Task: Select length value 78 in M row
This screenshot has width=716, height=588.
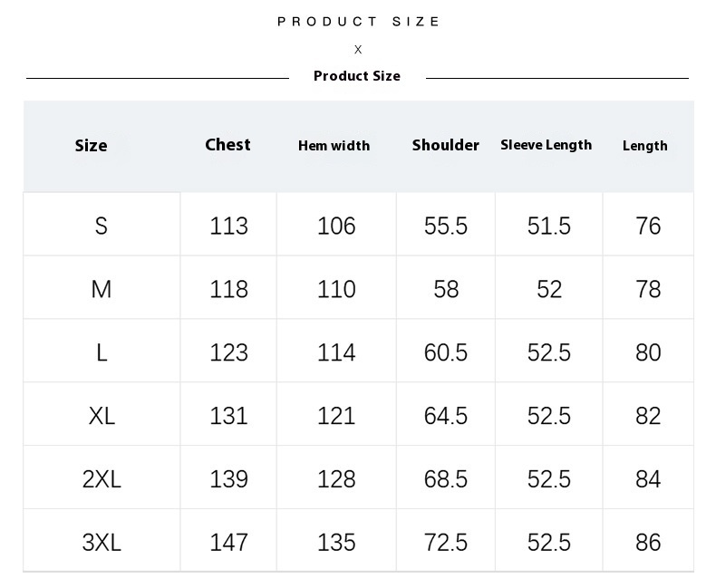Action: coord(648,289)
